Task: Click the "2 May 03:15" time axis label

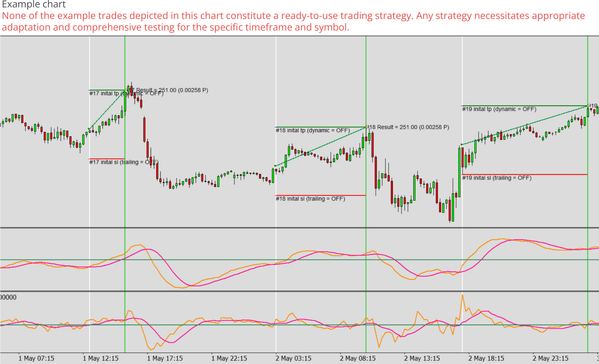Action: tap(293, 358)
